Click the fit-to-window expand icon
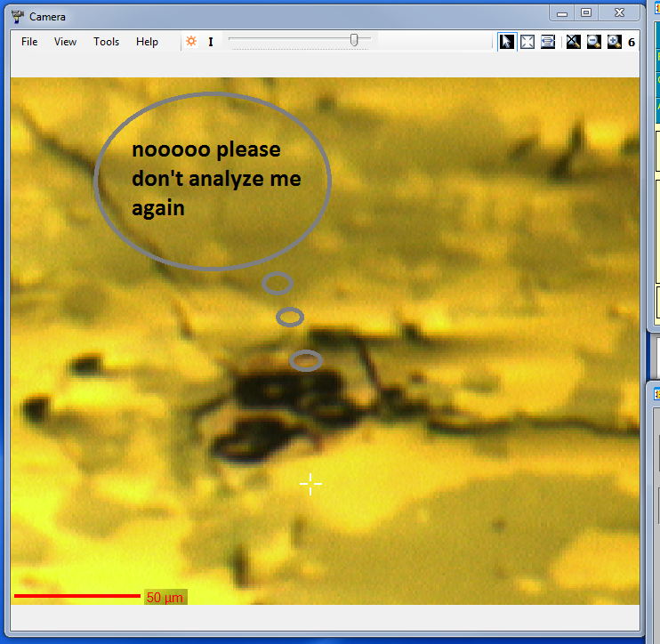Image resolution: width=660 pixels, height=644 pixels. (527, 42)
